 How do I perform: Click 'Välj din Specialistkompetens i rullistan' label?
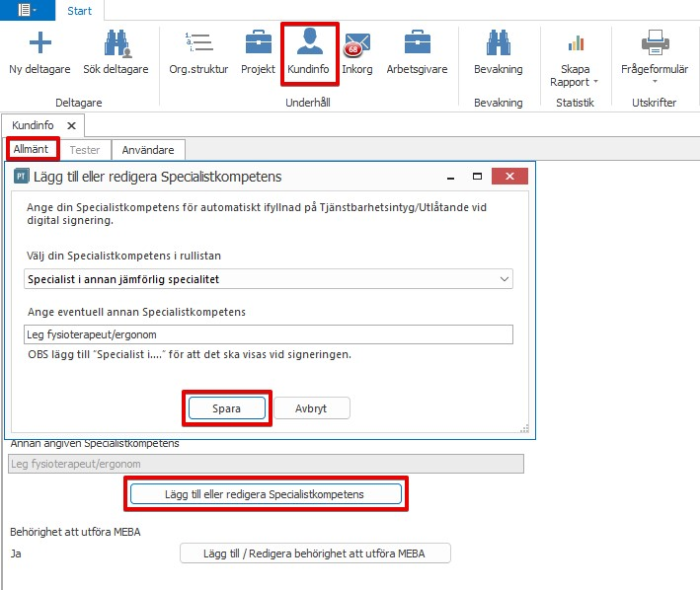[123, 256]
